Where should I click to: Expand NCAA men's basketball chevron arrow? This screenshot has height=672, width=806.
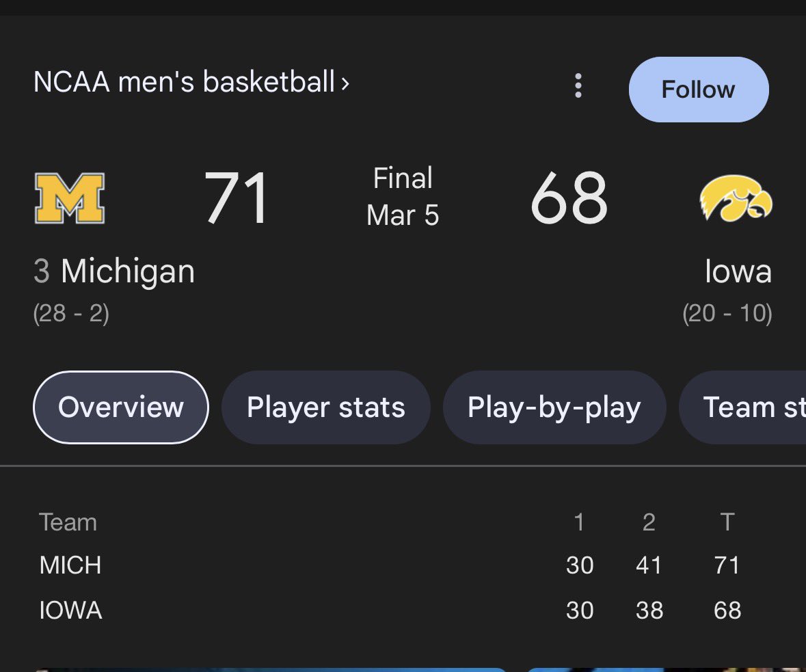pos(345,83)
